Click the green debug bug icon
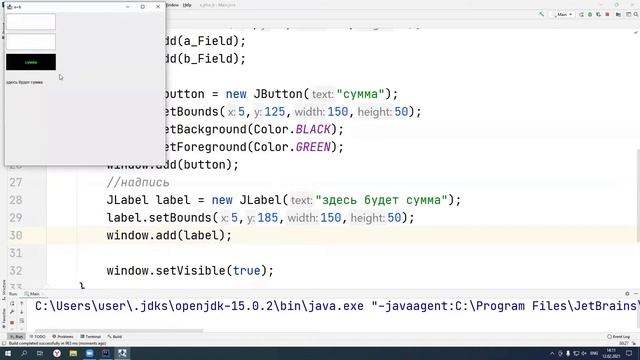Screen dimensions: 640x360 tap(590, 14)
